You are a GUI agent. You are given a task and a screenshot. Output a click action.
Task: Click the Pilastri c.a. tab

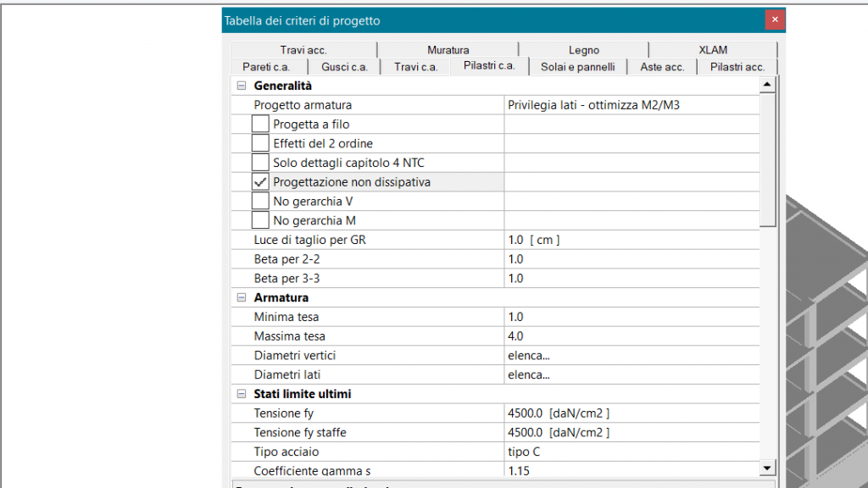click(x=489, y=66)
